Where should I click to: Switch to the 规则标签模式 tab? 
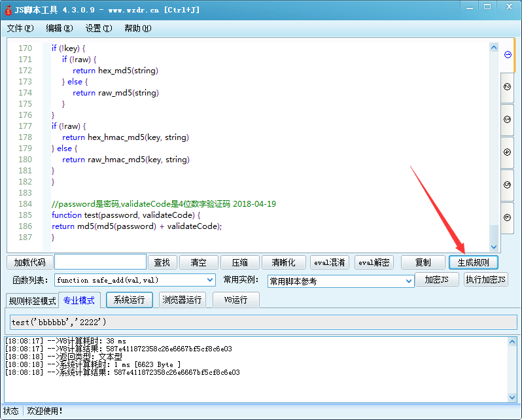coord(32,301)
